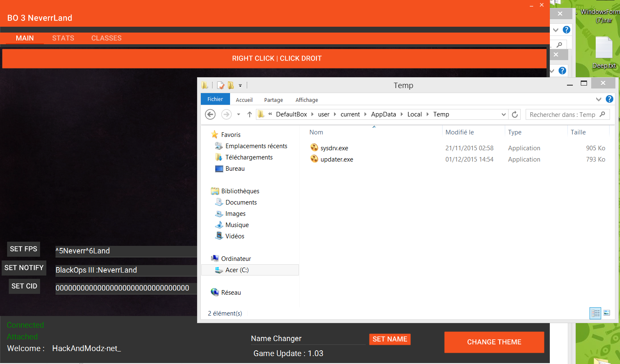The height and width of the screenshot is (364, 620).
Task: Focus the BlackOps III :NeverrLand text field
Action: coord(126,270)
